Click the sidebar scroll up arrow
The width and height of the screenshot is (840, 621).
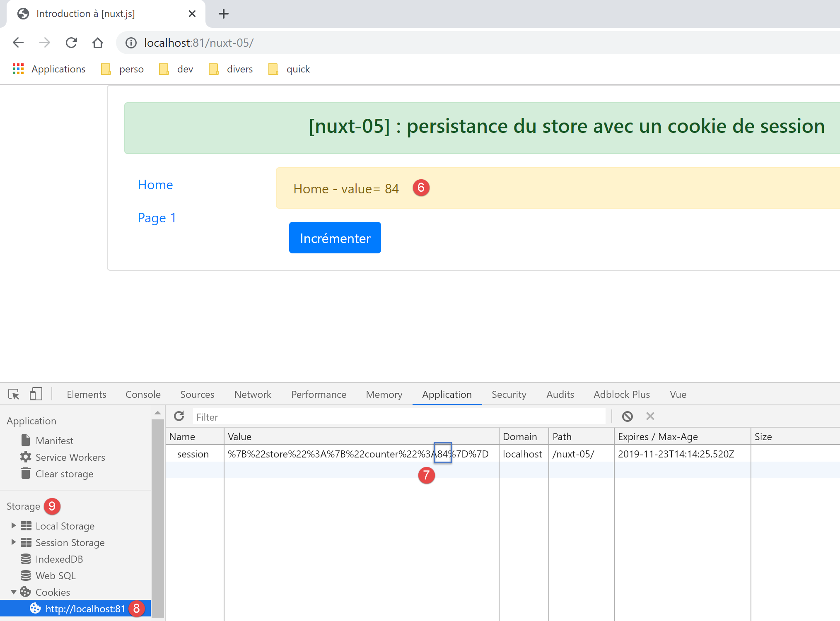click(157, 413)
